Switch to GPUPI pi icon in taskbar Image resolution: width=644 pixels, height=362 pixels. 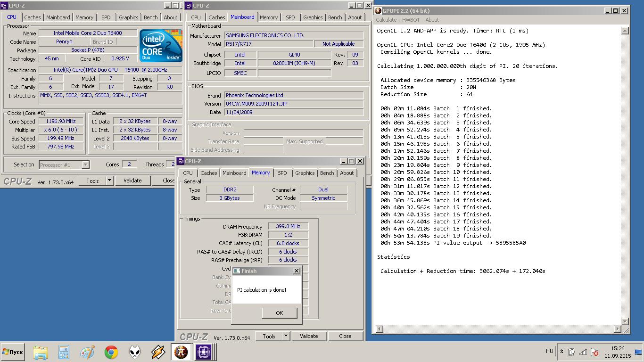(x=181, y=352)
